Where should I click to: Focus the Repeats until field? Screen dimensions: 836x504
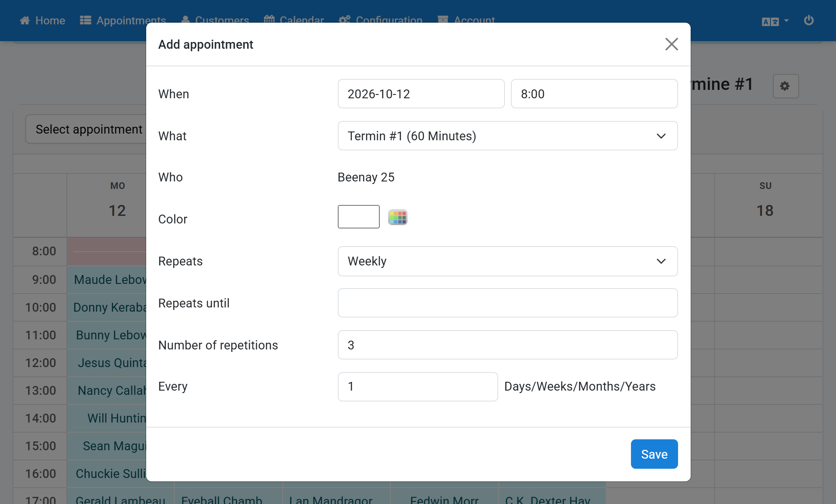pyautogui.click(x=507, y=303)
